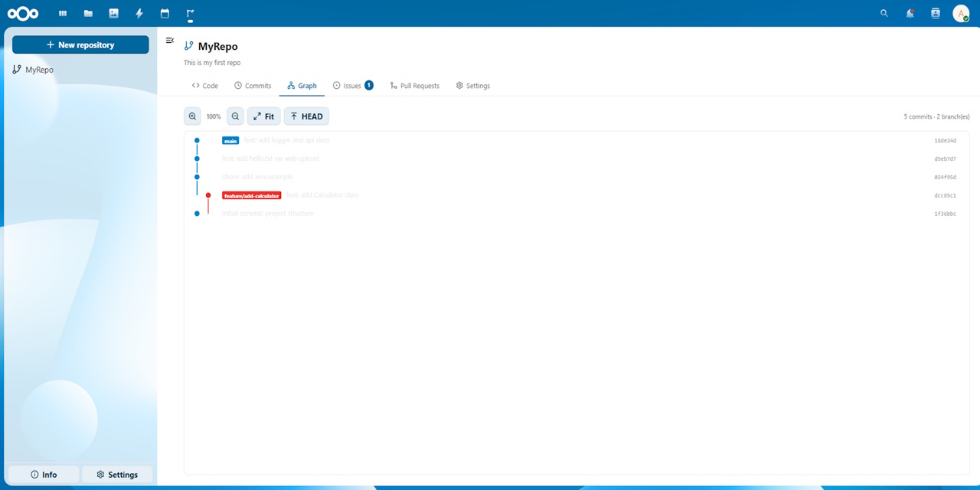Open Settings in the sidebar footer
Image resolution: width=980 pixels, height=490 pixels.
(117, 475)
